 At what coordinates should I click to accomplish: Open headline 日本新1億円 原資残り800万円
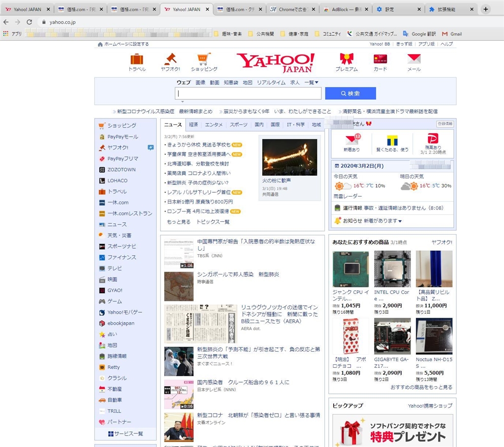click(x=200, y=202)
